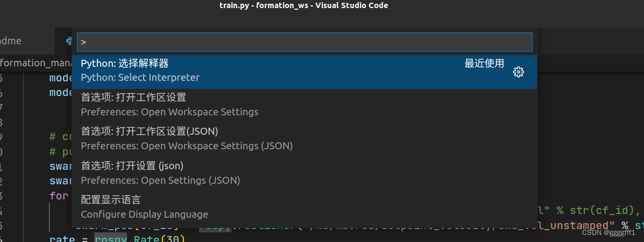Click the first 'mode' code line
This screenshot has width=644, height=242.
click(x=61, y=78)
